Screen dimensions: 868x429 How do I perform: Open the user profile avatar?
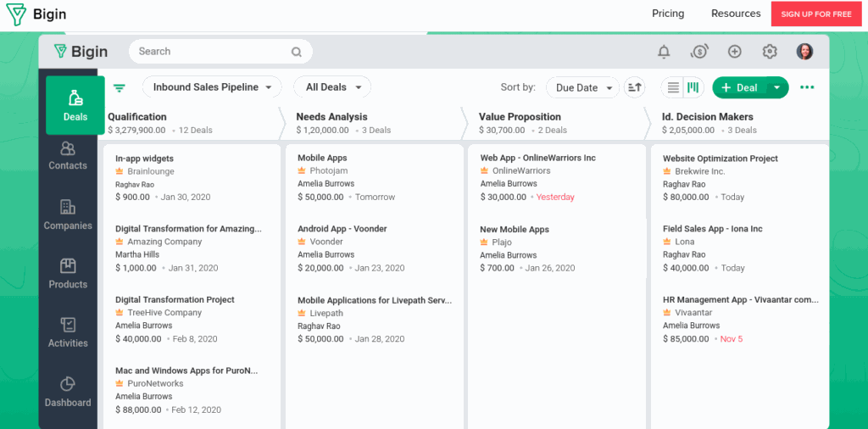point(804,52)
